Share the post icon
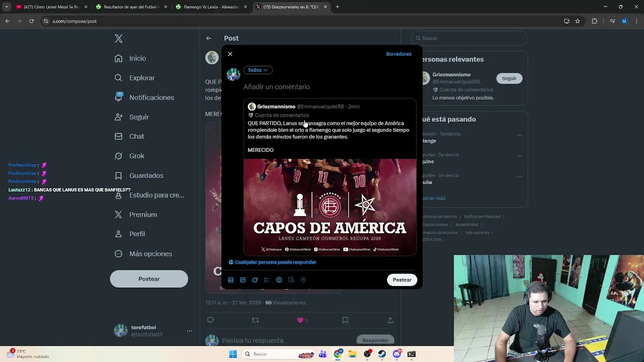Viewport: 644px width, 362px height. click(390, 320)
